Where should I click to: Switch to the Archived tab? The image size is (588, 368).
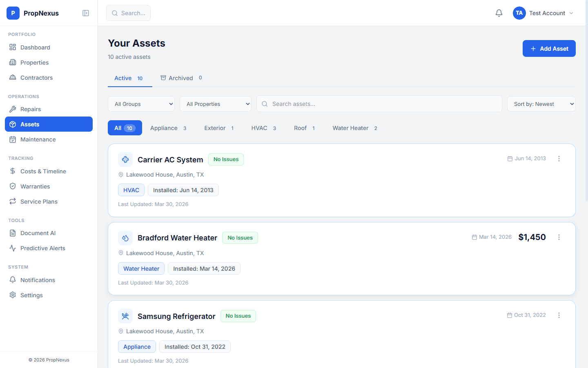[181, 78]
